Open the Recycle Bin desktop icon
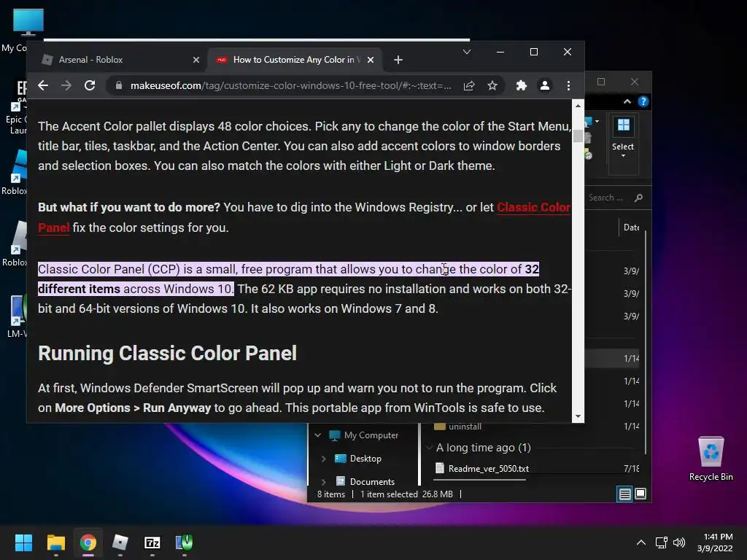The image size is (747, 560). (711, 459)
